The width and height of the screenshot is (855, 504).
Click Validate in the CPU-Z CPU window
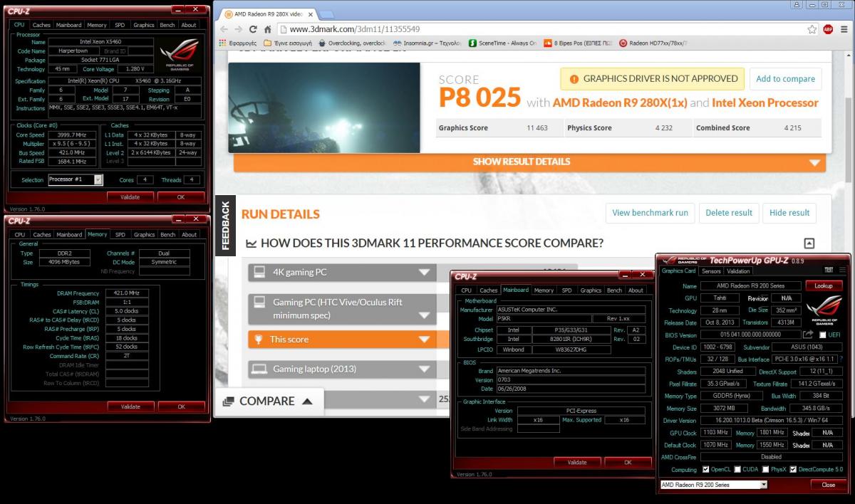coord(130,197)
